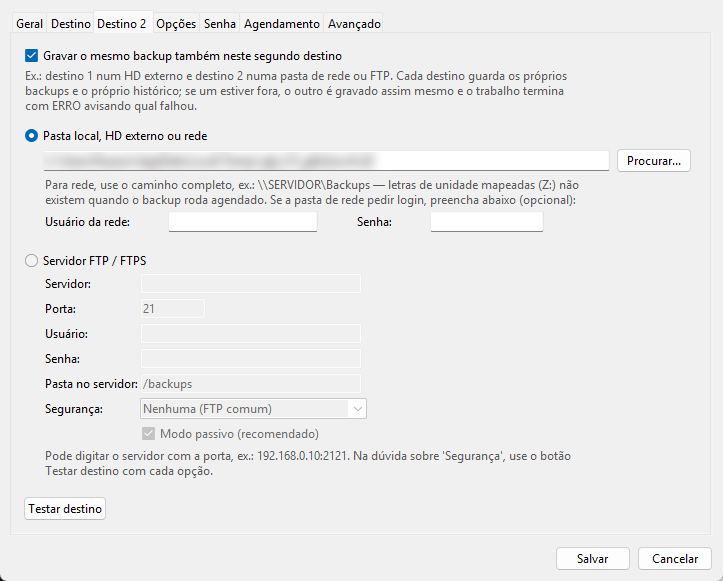Screen dimensions: 723x581
Task: Click the 'Testar destino' button
Action: click(65, 509)
